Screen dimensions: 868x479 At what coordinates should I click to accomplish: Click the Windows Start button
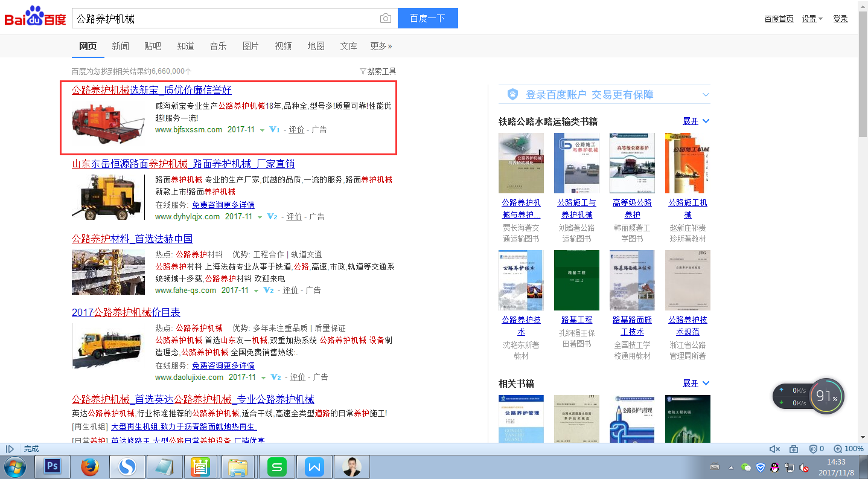(x=15, y=467)
